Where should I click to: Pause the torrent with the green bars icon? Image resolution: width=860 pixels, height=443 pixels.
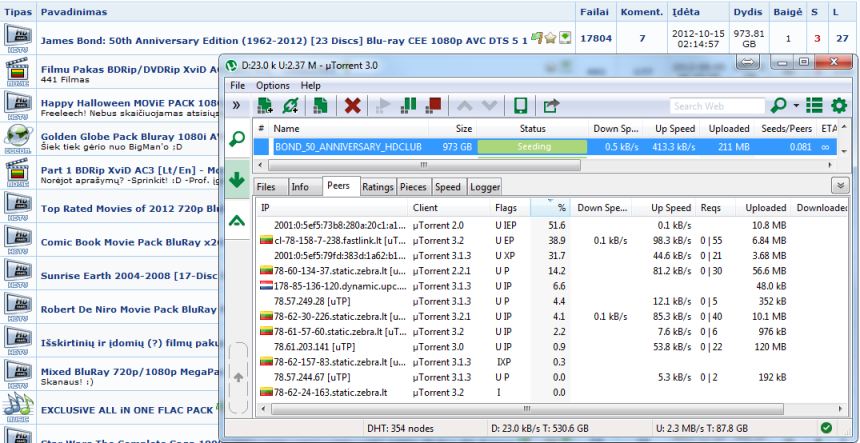coord(409,105)
